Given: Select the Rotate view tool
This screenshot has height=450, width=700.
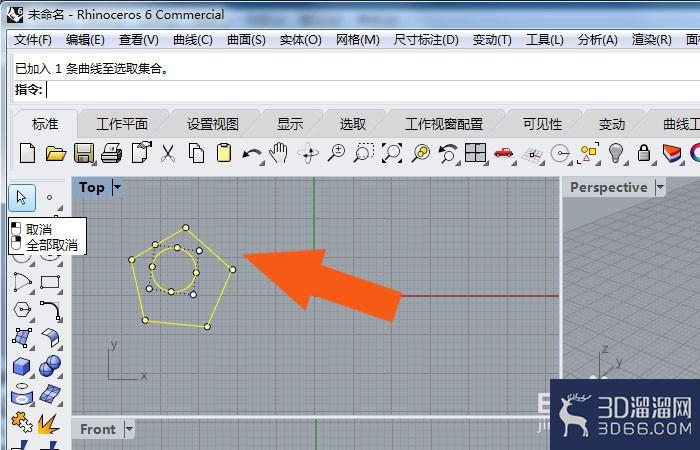Looking at the screenshot, I should 308,154.
